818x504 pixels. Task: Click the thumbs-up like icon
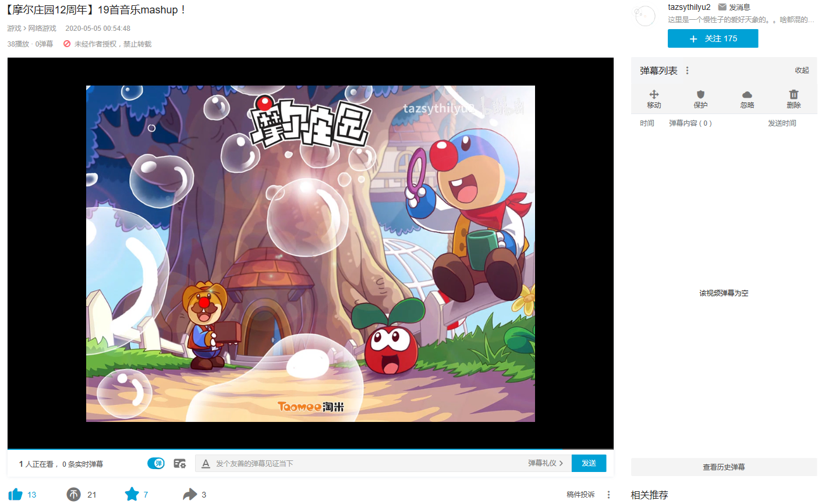[x=16, y=494]
